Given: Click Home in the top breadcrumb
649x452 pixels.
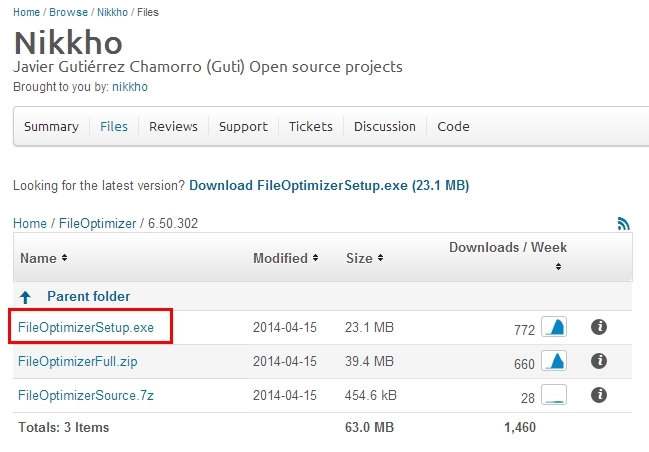Looking at the screenshot, I should (x=26, y=12).
